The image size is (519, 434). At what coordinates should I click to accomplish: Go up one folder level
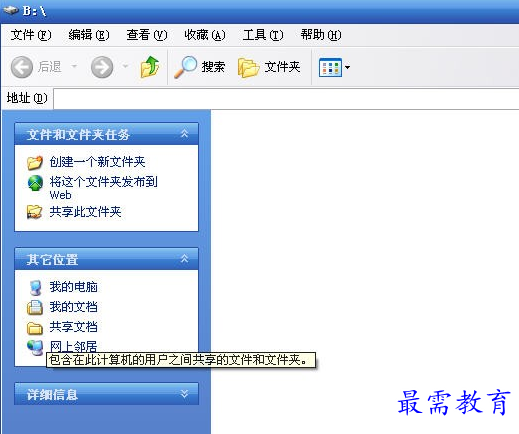pyautogui.click(x=150, y=67)
